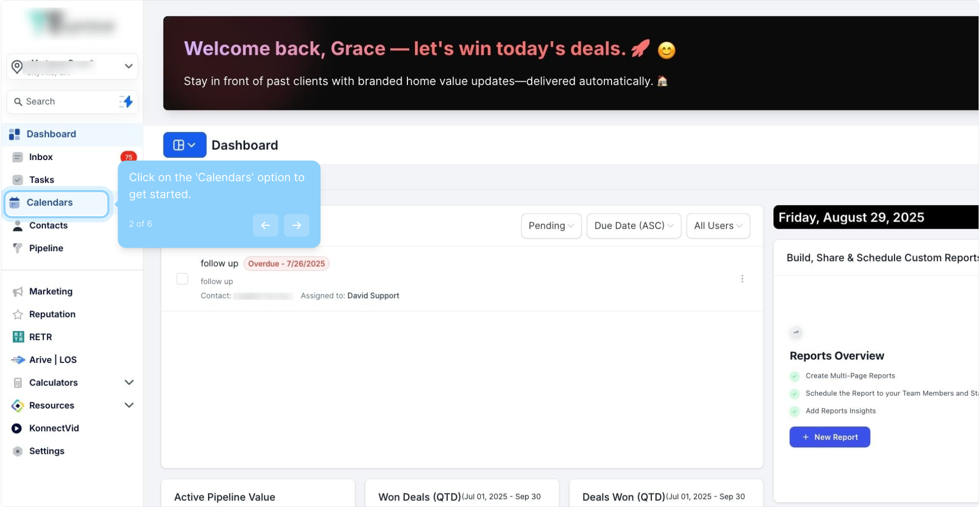
Task: Advance the tour with next arrow button
Action: click(x=296, y=225)
